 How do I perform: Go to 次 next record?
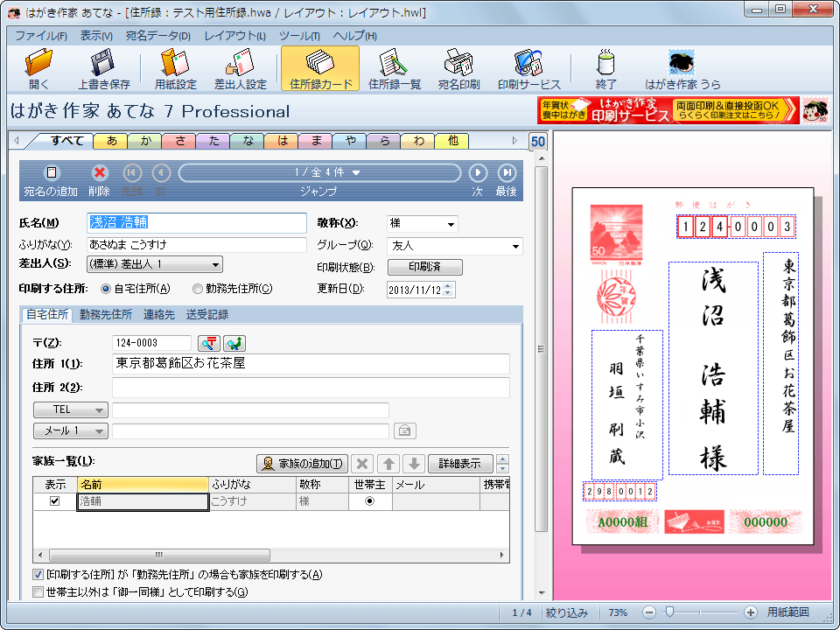pos(478,172)
